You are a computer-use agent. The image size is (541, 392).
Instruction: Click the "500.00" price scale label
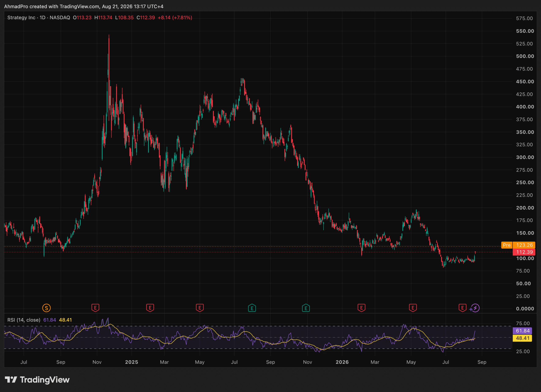[525, 56]
